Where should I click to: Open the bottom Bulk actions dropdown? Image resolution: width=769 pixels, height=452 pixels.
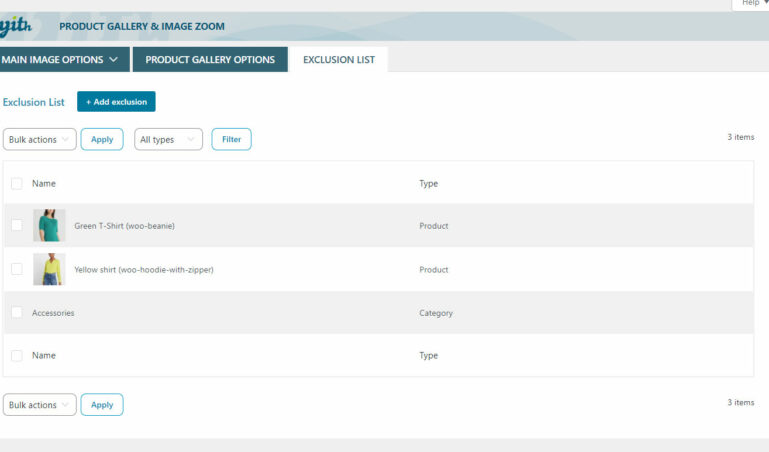[39, 405]
